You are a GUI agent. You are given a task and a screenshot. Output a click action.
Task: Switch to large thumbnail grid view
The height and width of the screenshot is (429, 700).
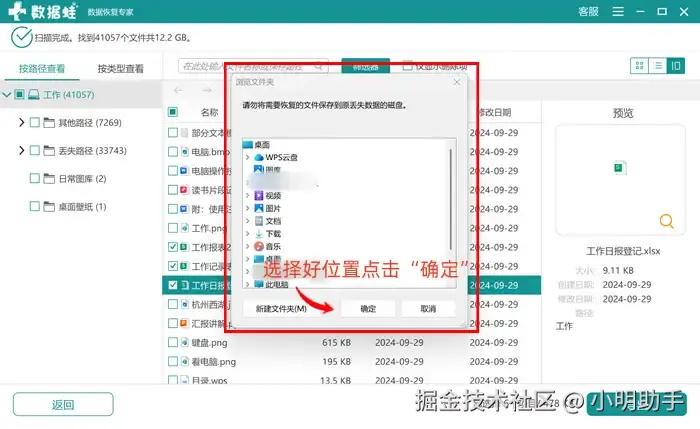pos(639,66)
